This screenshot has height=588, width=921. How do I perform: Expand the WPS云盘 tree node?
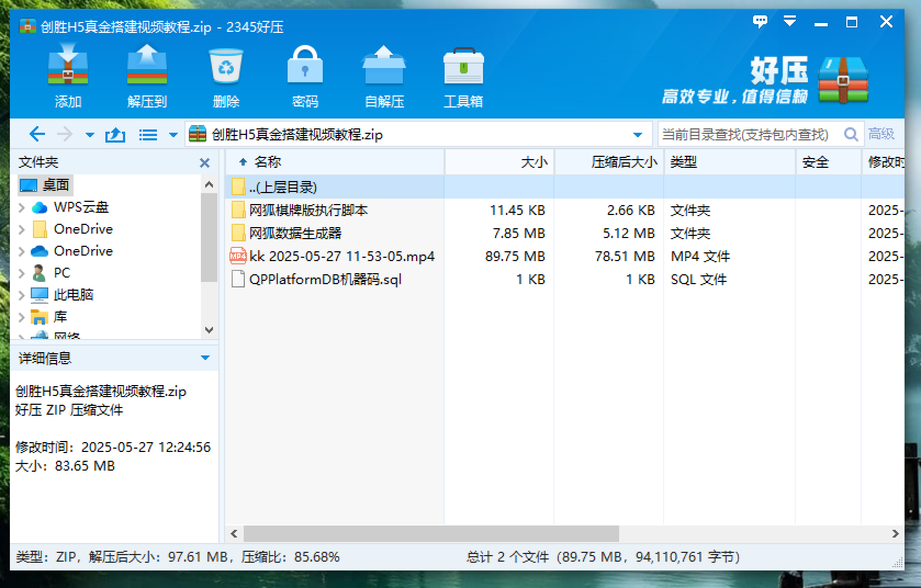point(22,207)
